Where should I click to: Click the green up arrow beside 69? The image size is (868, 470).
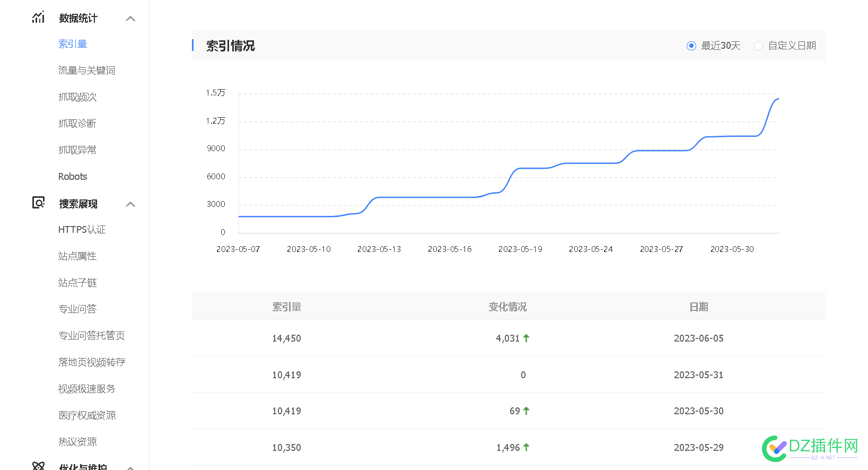pos(526,411)
